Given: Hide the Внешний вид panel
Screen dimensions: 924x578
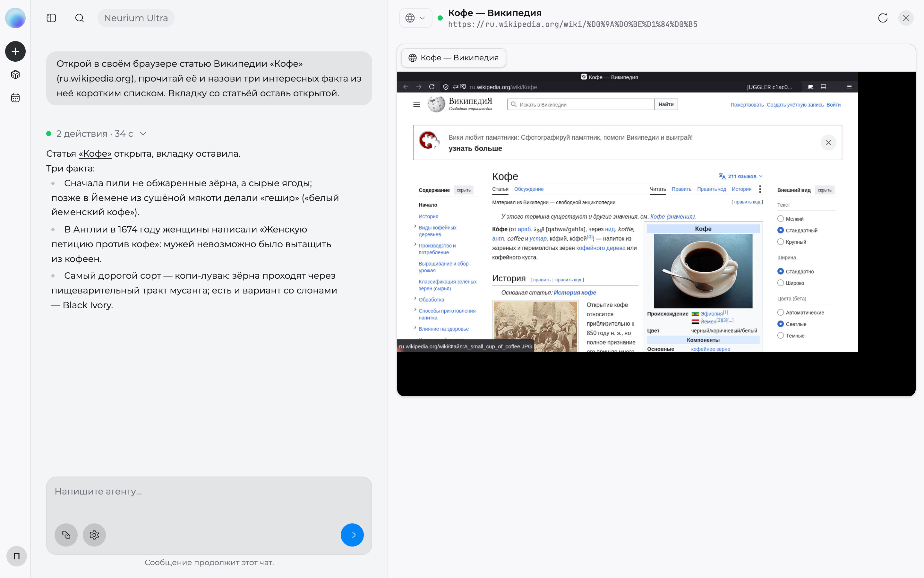Looking at the screenshot, I should 825,190.
